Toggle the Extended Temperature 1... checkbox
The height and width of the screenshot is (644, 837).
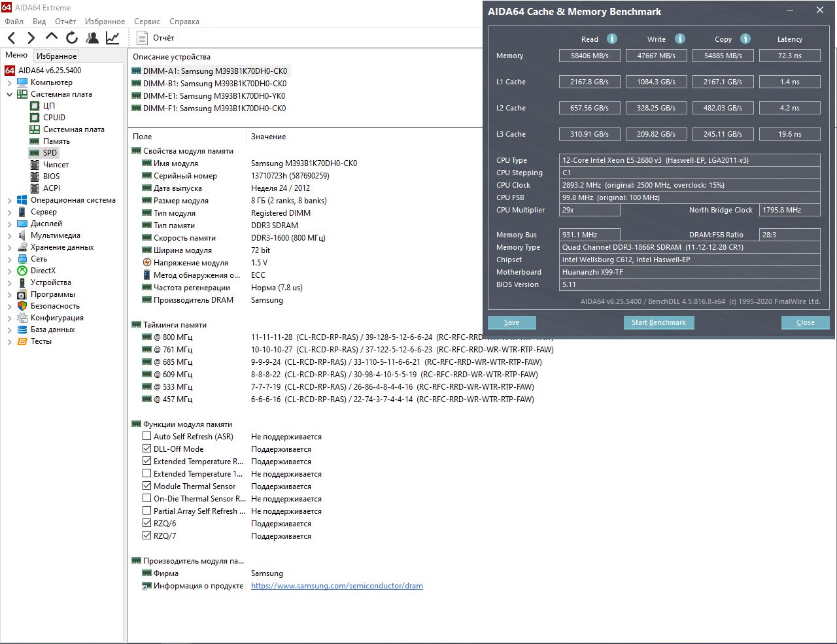coord(147,473)
